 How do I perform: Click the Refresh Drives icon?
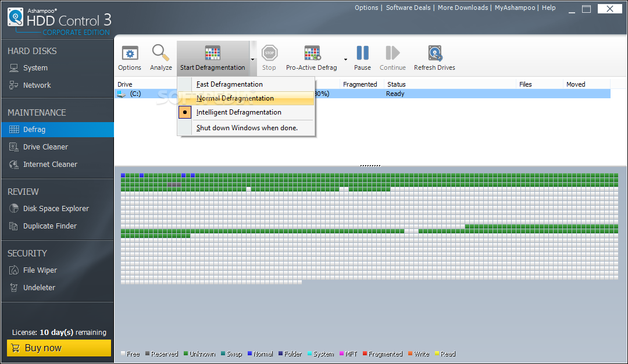[x=434, y=53]
